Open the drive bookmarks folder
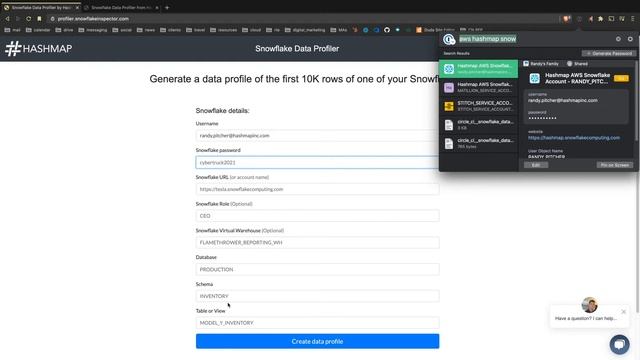Screen dimensions: 640x360 click(64, 30)
